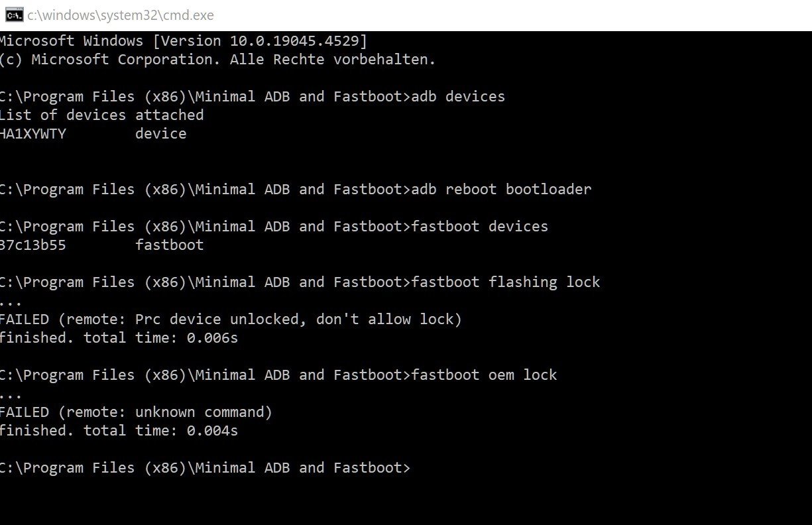
Task: Click the fastboot serial ending in 7c13b55
Action: click(x=33, y=245)
